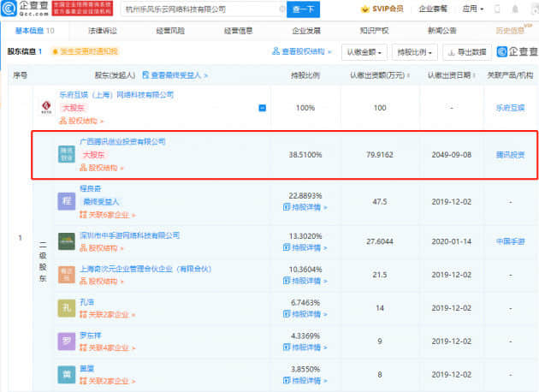Screen dimensions: 539x392
Task: Open 查看股权结构 link above table
Action: tap(301, 51)
